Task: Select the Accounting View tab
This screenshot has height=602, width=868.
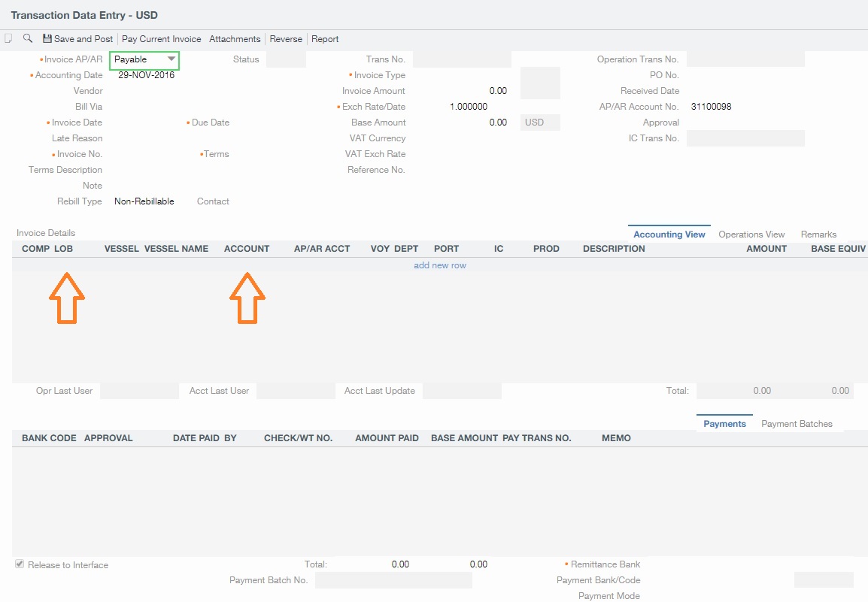Action: [x=669, y=234]
